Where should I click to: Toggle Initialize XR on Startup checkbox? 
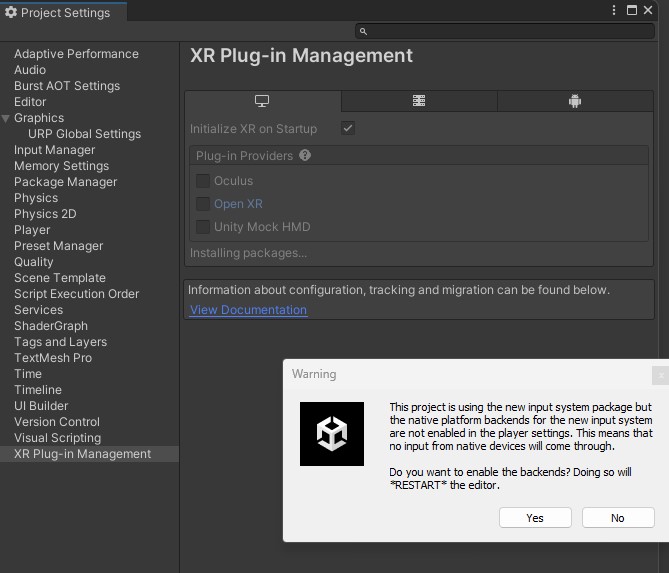pos(348,128)
